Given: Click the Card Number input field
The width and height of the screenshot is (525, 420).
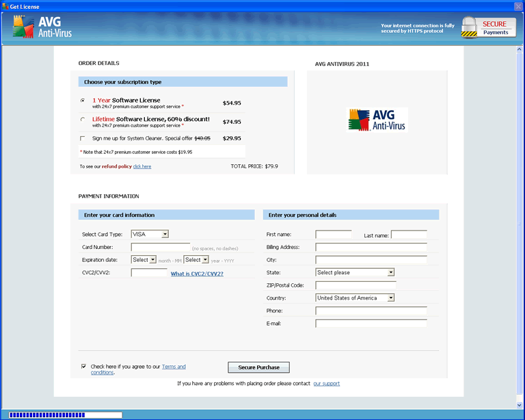Looking at the screenshot, I should tap(161, 247).
